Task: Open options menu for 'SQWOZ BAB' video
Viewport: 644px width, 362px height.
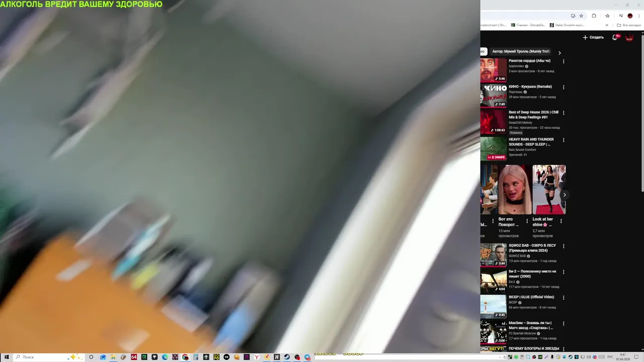Action: 563,246
